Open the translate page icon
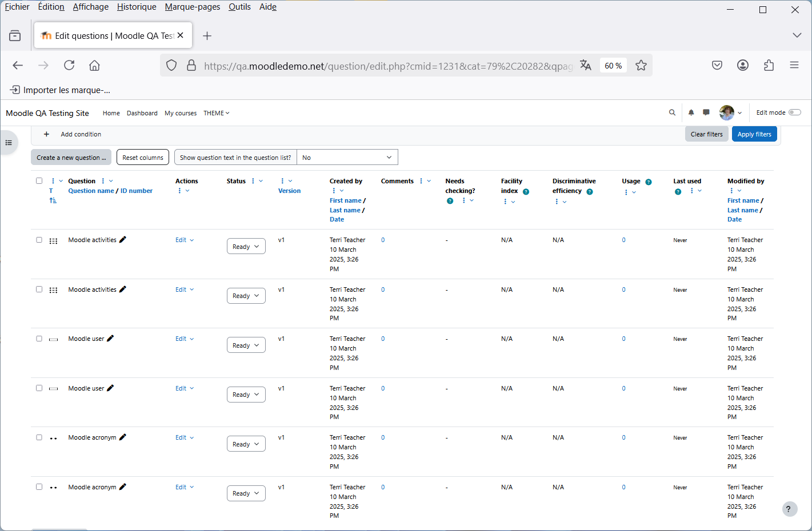Viewport: 812px width, 531px height. [x=585, y=65]
